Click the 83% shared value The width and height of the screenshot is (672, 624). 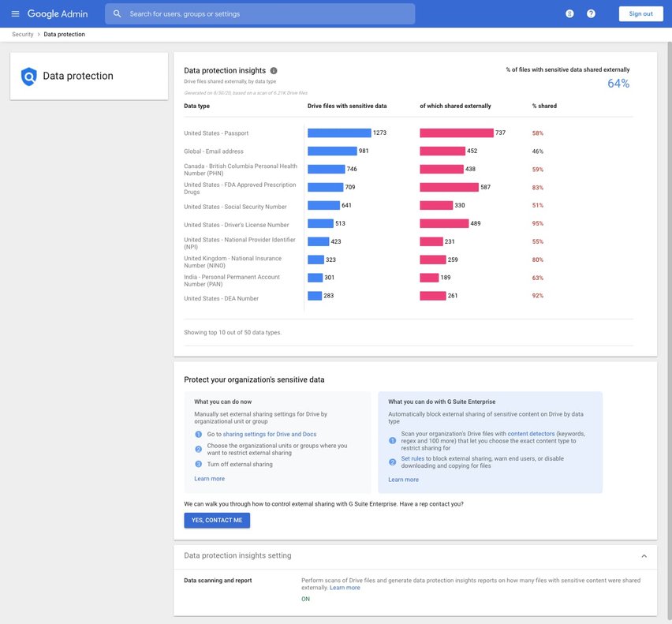point(537,188)
